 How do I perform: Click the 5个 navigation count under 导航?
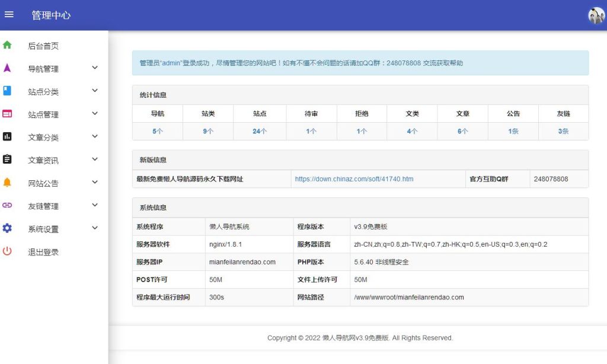click(158, 131)
